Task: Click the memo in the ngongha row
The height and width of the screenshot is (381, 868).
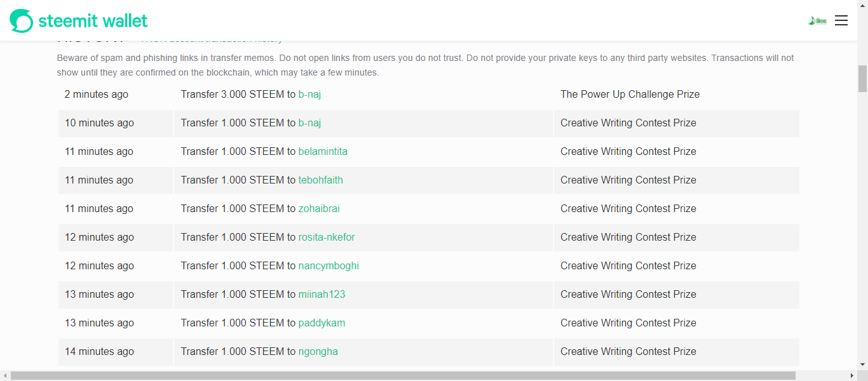Action: [x=628, y=351]
